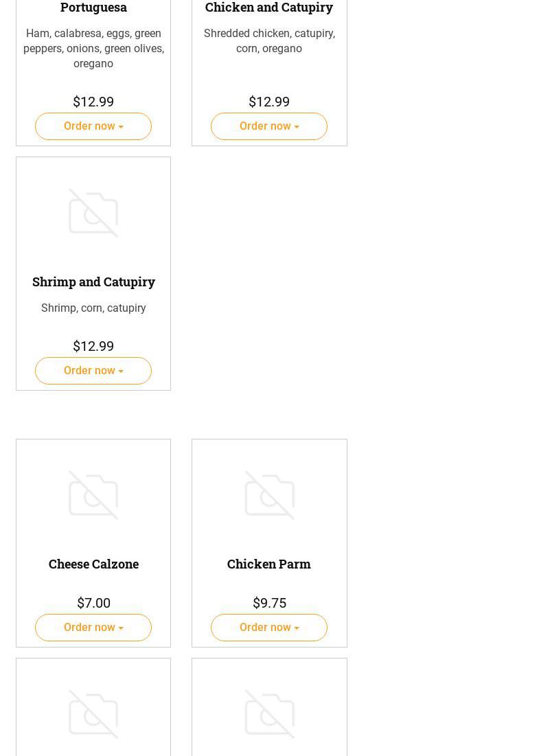Click bottom-right item's placeholder image

point(269,715)
